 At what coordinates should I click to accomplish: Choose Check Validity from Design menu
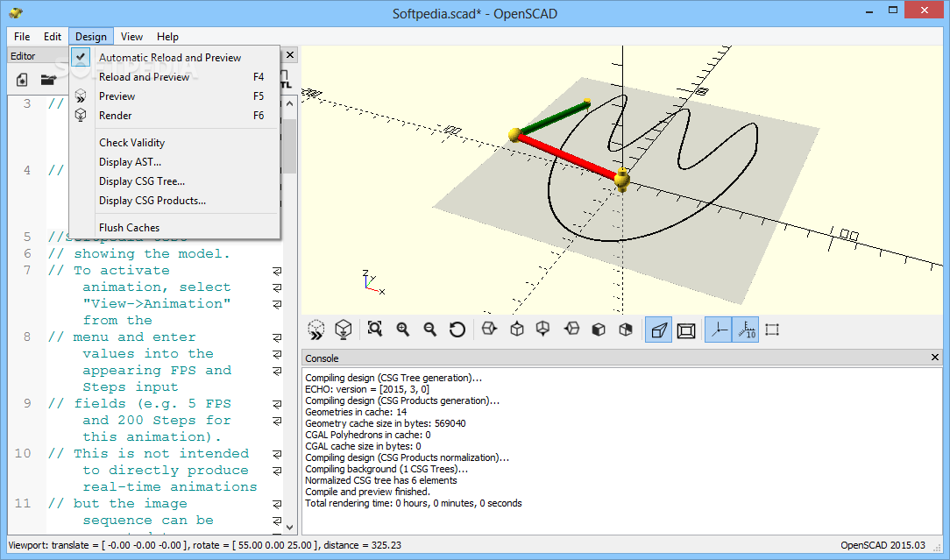[175, 143]
